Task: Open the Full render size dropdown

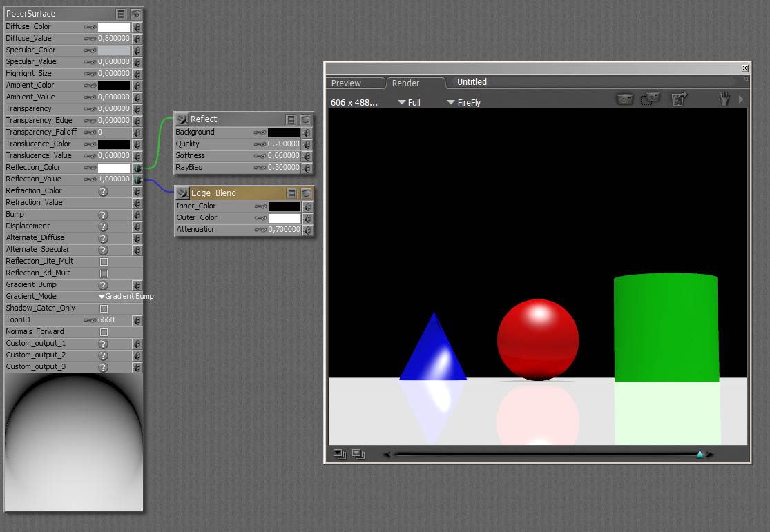Action: [x=410, y=103]
